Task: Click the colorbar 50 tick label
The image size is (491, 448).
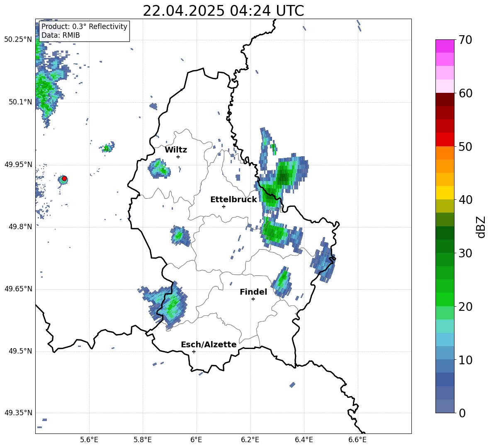Action: [x=465, y=146]
